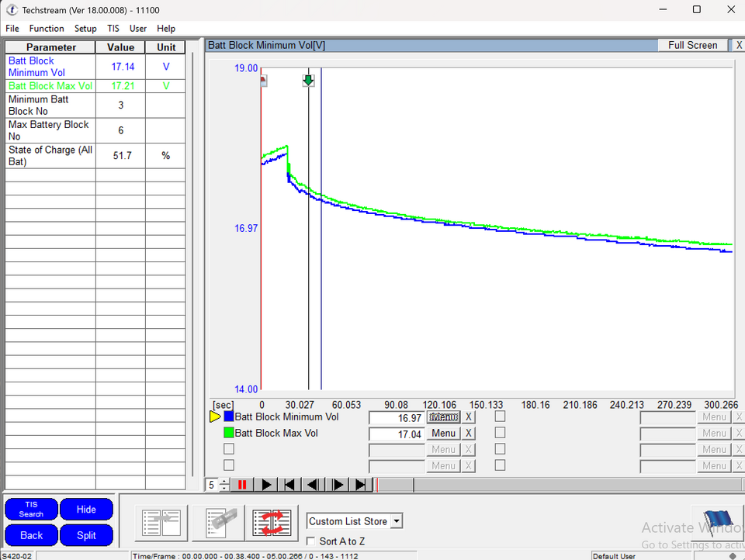Image resolution: width=745 pixels, height=560 pixels.
Task: Click the data list columns arrow icon
Action: pos(161,523)
